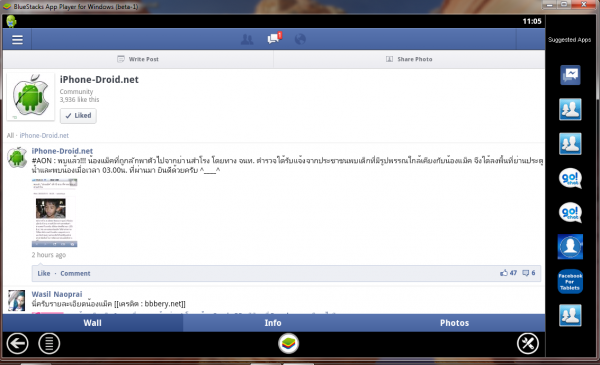
Task: Toggle the Liked button for iPhone-Droid.net
Action: tap(78, 116)
